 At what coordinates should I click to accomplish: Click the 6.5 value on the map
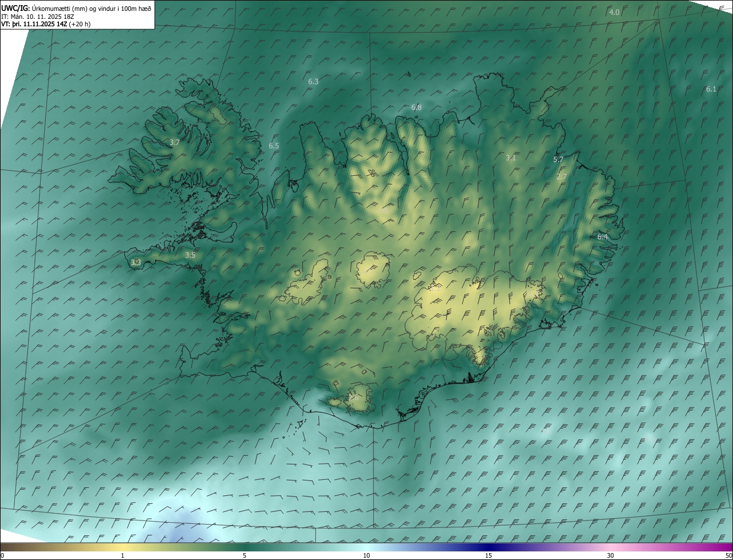click(274, 146)
